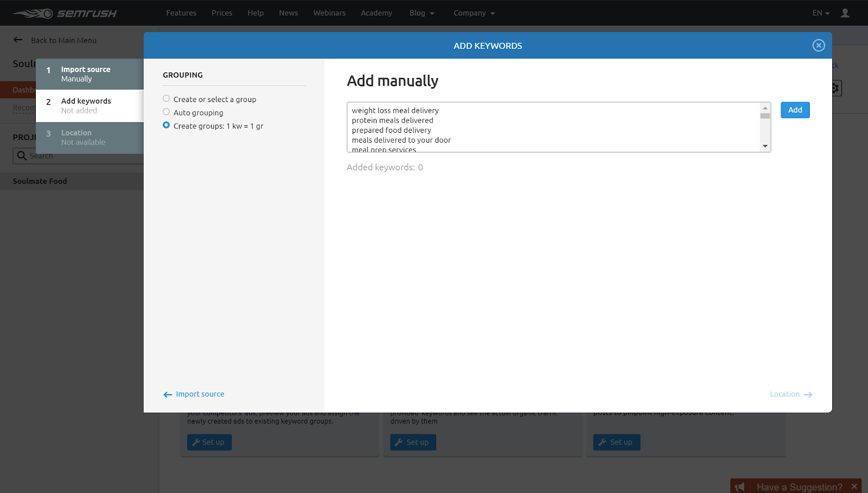Open Academy in top navigation

[x=376, y=13]
